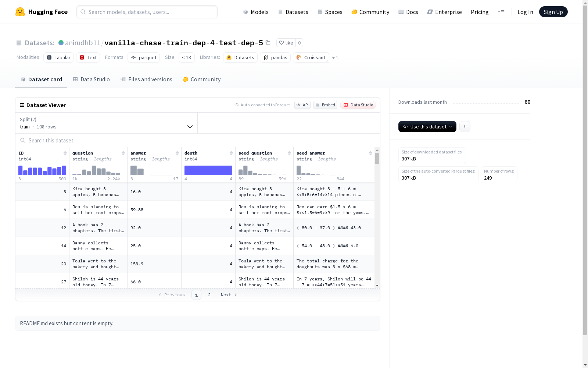Switch to the Data Studio tab
588x368 pixels.
(x=91, y=79)
